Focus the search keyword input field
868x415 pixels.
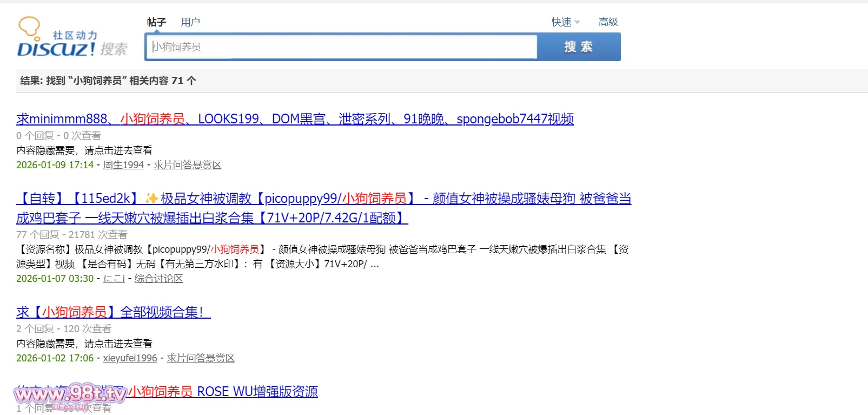(x=342, y=47)
